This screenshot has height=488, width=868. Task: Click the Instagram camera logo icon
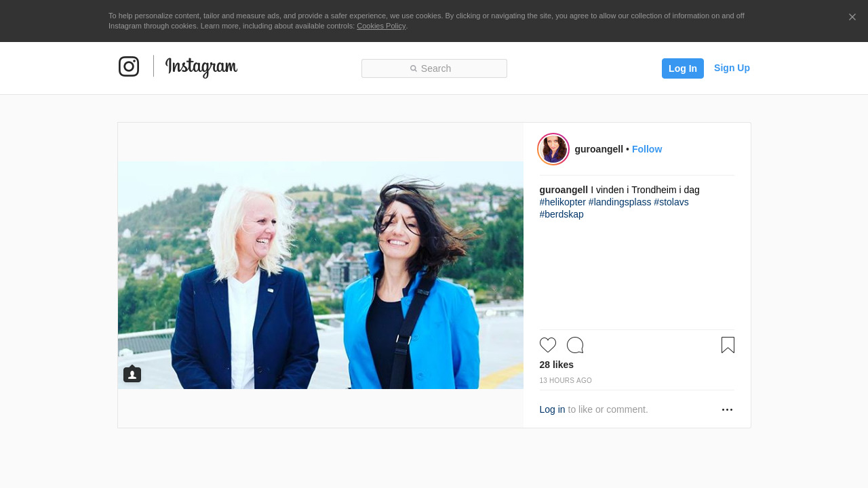[x=129, y=66]
